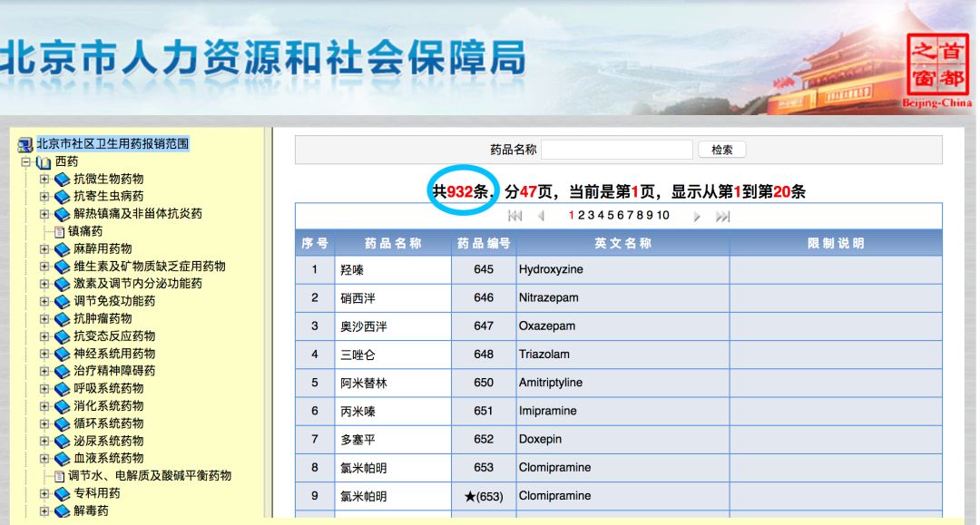Screen dimensions: 980x525
Task: Click the document icon beside 镇痛药
Action: click(x=59, y=232)
